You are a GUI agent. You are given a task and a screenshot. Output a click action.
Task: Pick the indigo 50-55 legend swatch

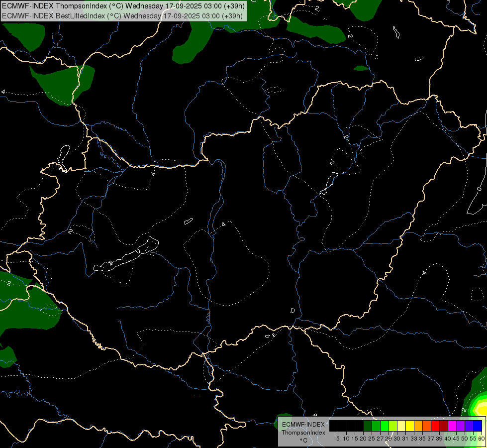click(x=469, y=426)
